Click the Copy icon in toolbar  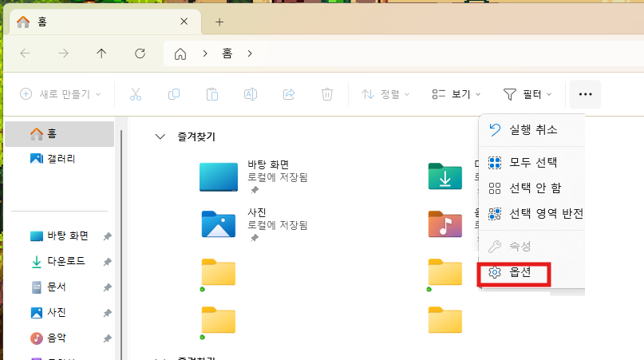(174, 94)
